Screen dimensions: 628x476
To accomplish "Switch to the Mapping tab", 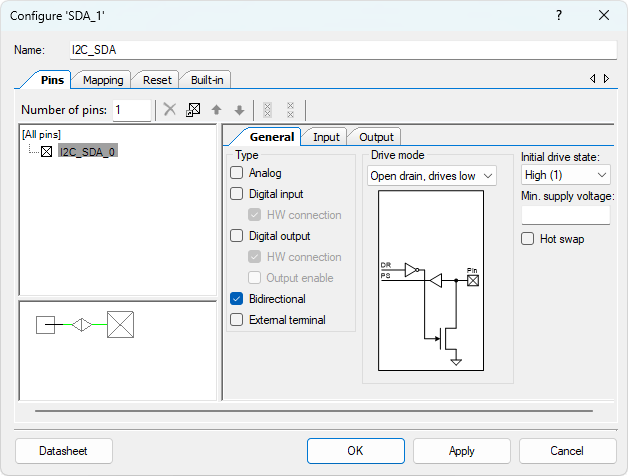I will pyautogui.click(x=103, y=80).
